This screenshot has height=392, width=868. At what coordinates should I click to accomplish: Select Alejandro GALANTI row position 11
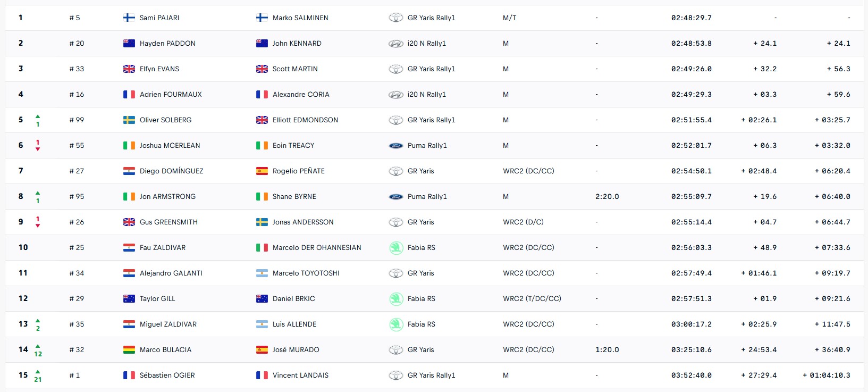[23, 273]
